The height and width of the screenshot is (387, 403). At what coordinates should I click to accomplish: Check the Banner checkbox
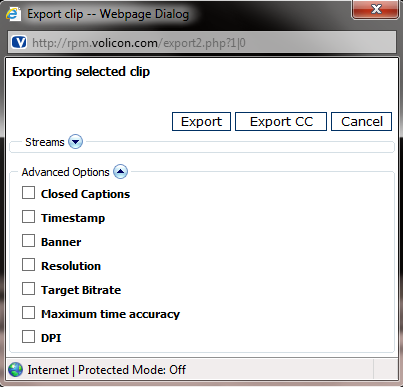[28, 241]
